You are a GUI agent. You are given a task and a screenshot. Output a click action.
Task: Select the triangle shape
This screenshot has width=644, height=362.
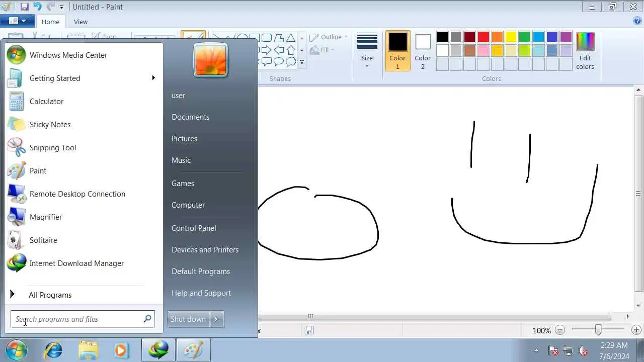tap(291, 38)
